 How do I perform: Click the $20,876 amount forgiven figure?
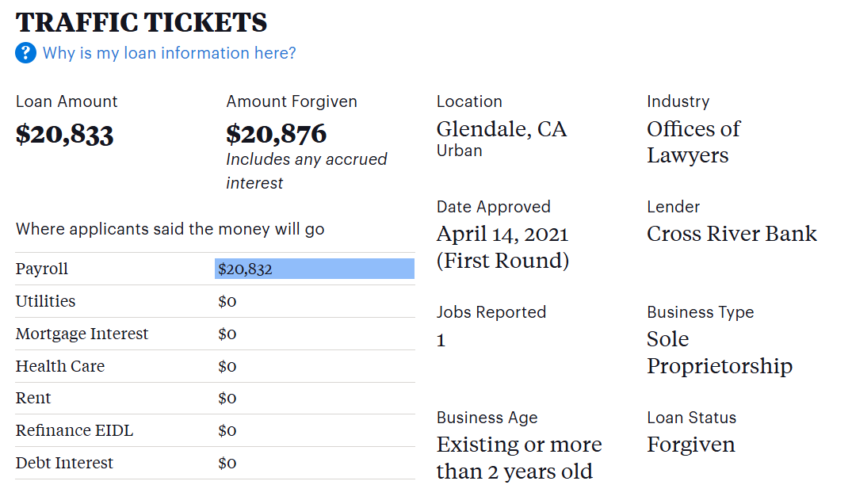(276, 134)
